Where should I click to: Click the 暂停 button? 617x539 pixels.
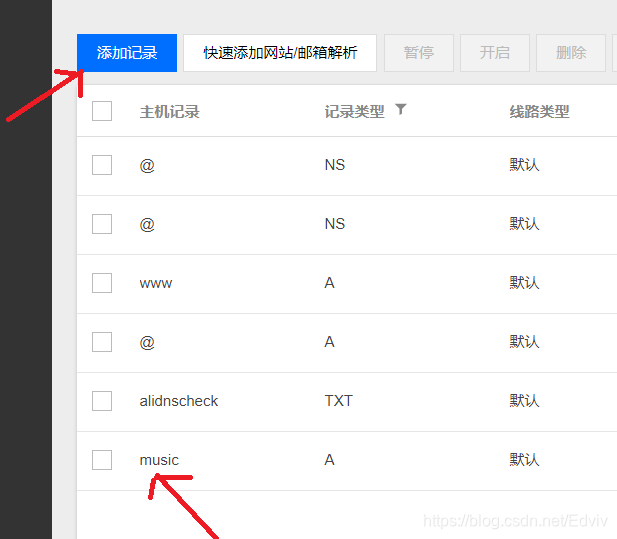(419, 53)
